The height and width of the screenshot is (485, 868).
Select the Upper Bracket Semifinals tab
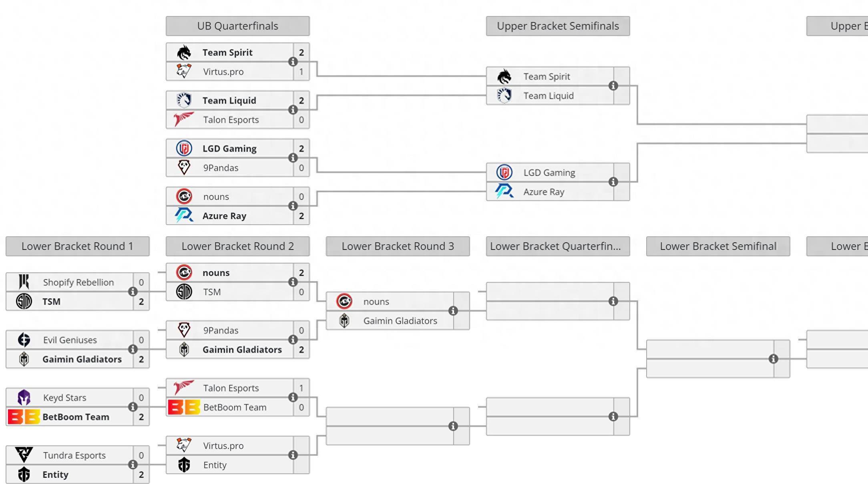point(557,25)
